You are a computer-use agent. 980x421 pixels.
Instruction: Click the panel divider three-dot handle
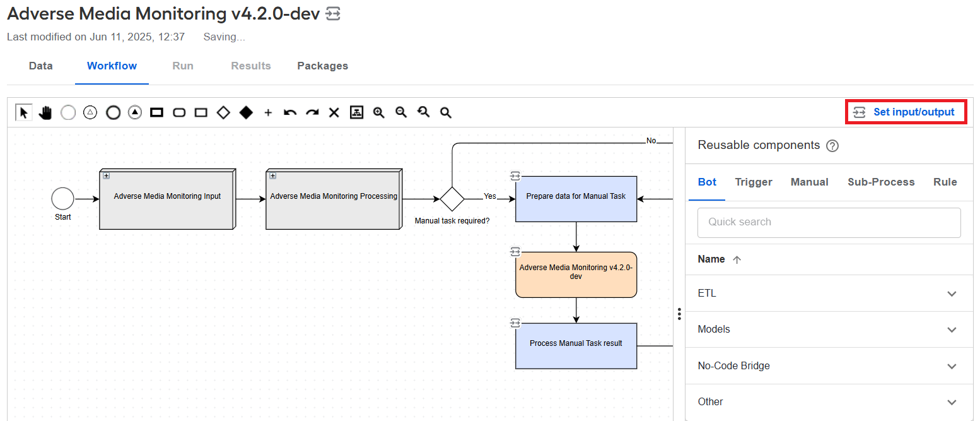pos(679,314)
